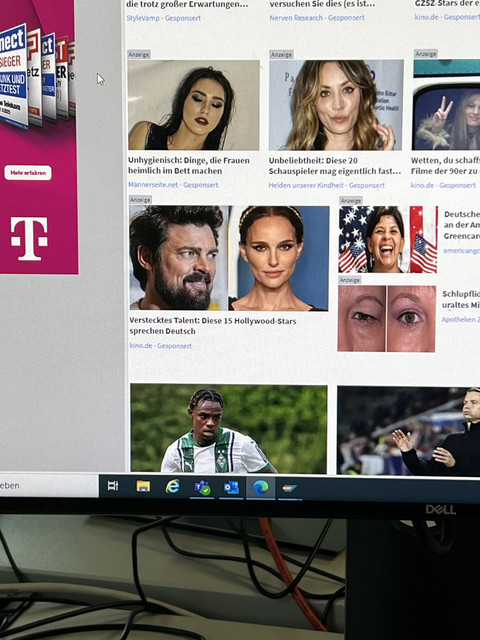Open thumbnail of woman showing peace sign
This screenshot has width=480, height=640.
[x=446, y=105]
